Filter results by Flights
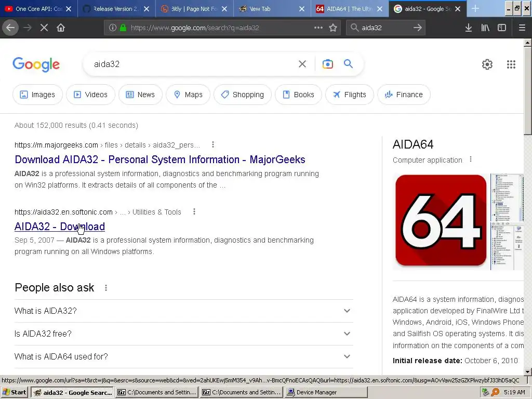 [350, 95]
